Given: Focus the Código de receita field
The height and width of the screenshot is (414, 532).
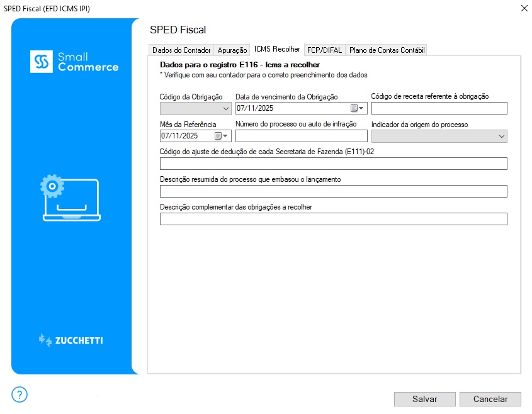Looking at the screenshot, I should tap(439, 108).
